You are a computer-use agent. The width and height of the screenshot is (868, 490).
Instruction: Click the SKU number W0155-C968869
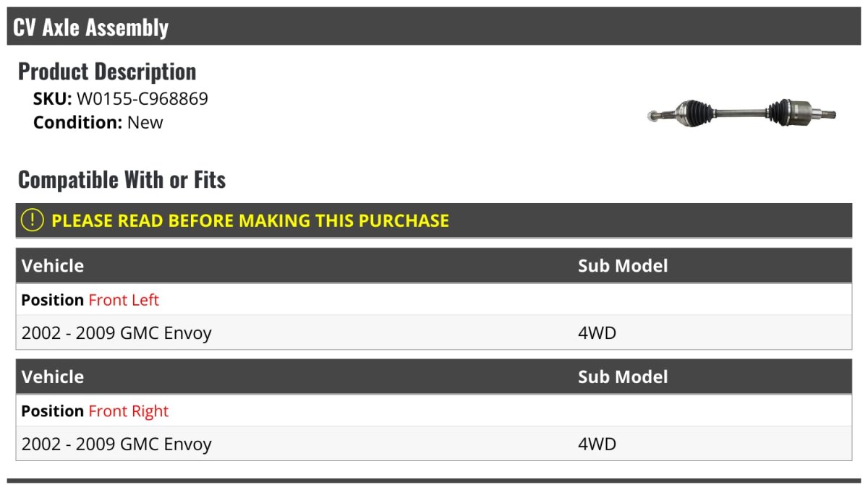142,98
